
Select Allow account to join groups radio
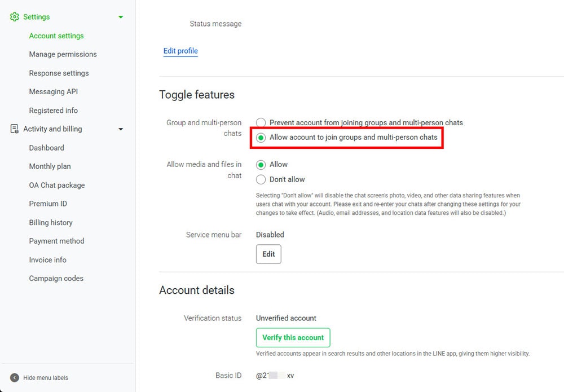tap(261, 138)
